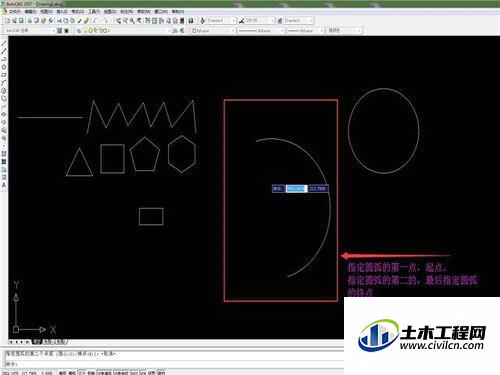The width and height of the screenshot is (500, 375).
Task: Toggle 正交 (Ortho) mode
Action: pyautogui.click(x=82, y=373)
